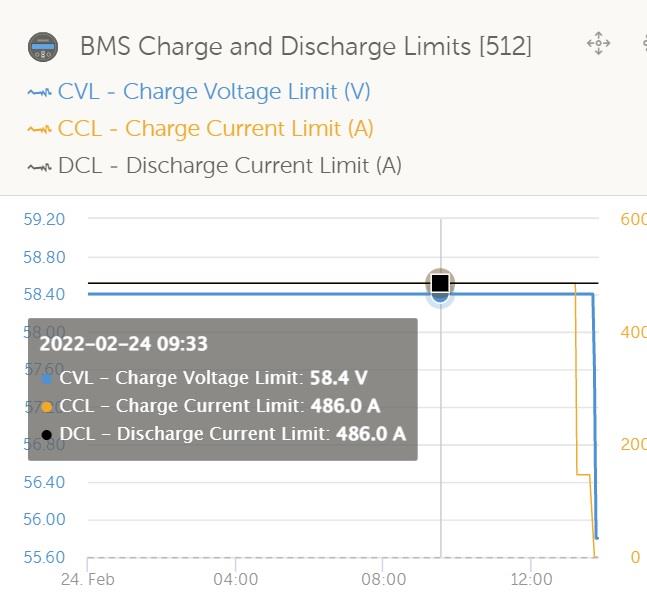
Task: Click the battery monitor widget icon
Action: tap(43, 47)
